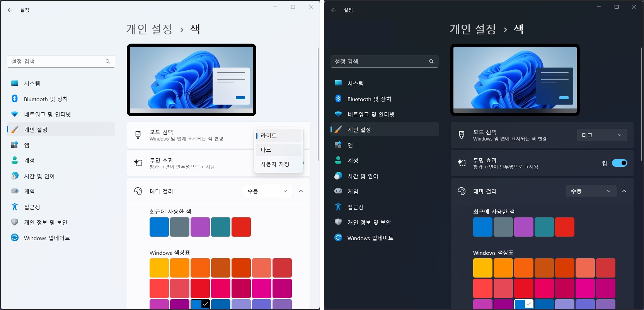Open 개인 설정 in the dark window sidebar
The image size is (644, 310).
point(385,129)
